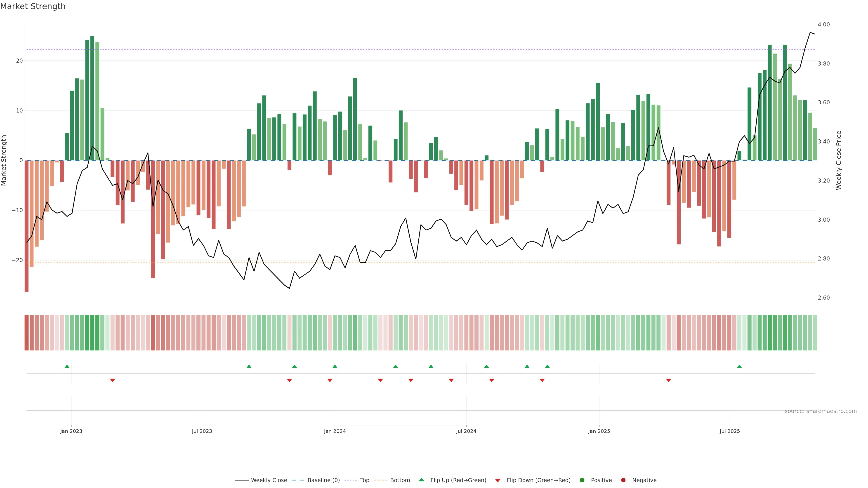
Task: Click the Market Strength chart title
Action: (33, 6)
